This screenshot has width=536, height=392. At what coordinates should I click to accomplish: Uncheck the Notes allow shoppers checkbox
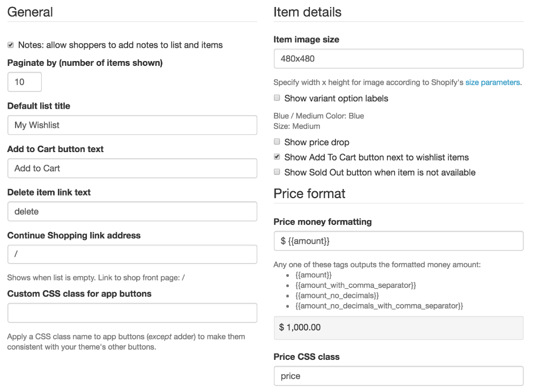pyautogui.click(x=11, y=45)
